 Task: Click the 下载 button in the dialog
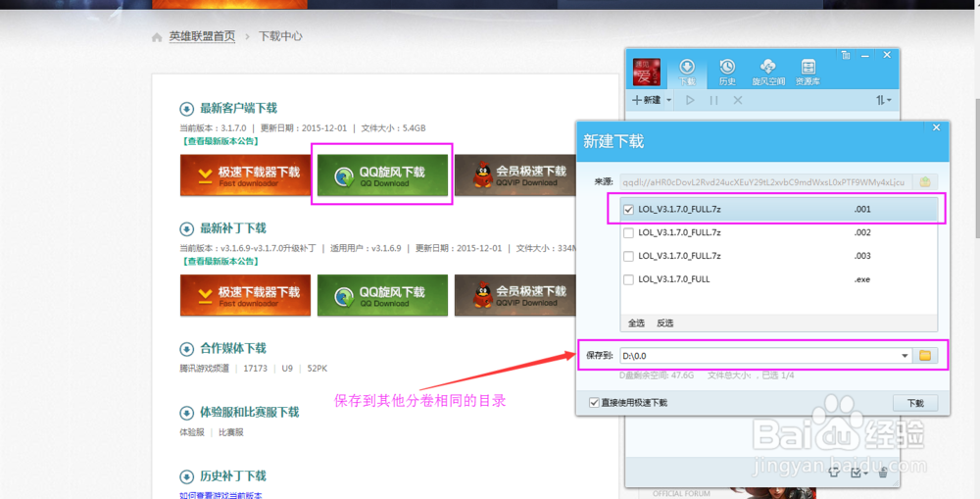tap(915, 403)
